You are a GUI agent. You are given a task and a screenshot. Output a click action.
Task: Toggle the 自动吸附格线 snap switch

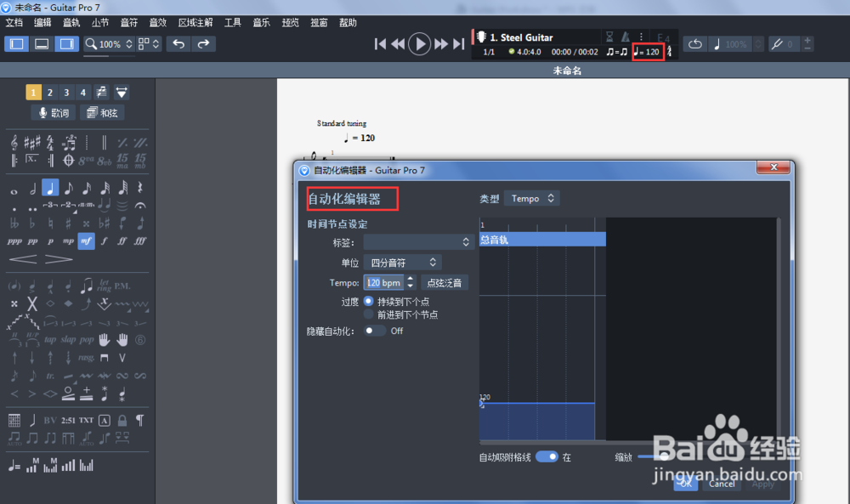tap(545, 456)
